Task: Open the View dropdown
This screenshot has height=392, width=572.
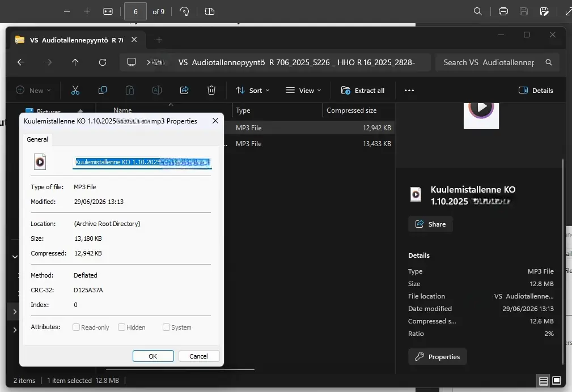Action: tap(303, 91)
